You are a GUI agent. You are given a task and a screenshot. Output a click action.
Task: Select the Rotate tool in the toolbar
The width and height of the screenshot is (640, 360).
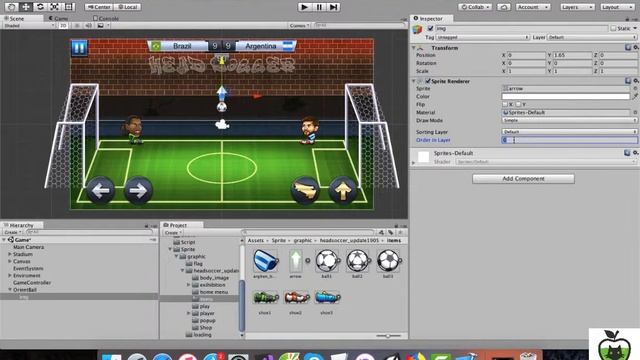pos(40,7)
